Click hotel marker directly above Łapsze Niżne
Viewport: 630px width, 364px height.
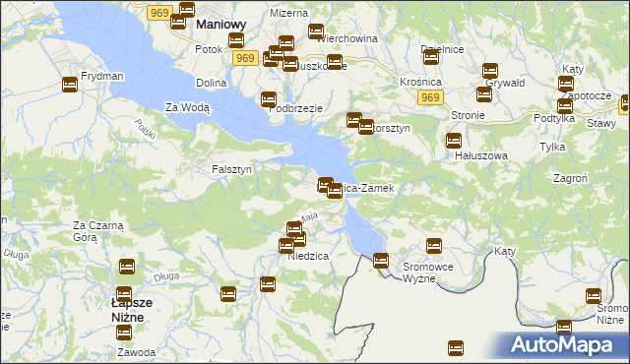click(124, 294)
